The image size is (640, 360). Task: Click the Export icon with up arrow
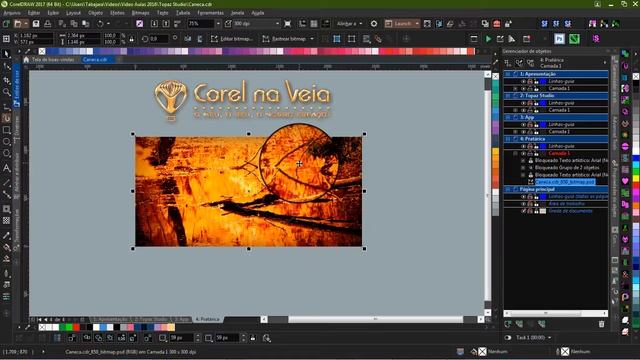click(166, 24)
